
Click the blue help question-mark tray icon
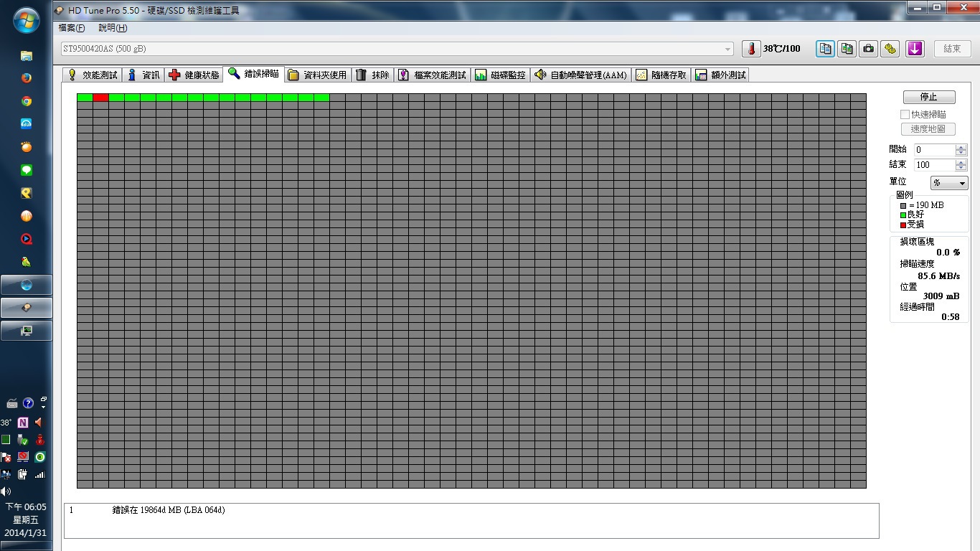[x=28, y=403]
